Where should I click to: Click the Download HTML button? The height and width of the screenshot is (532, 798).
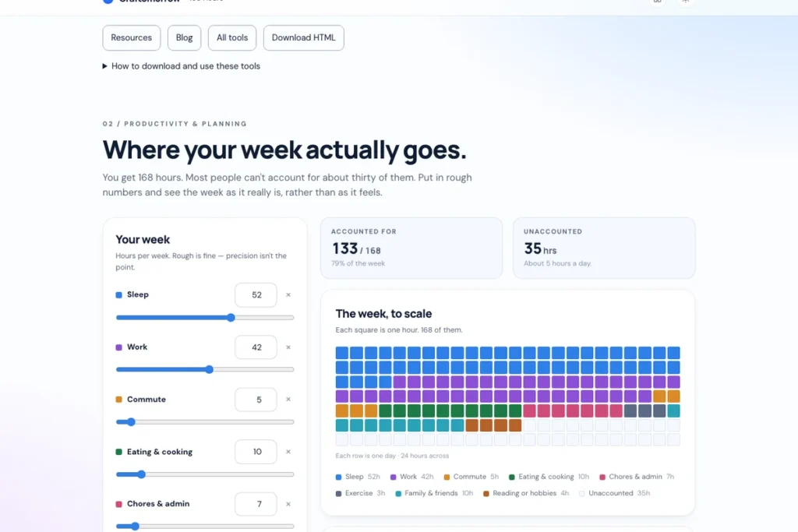pyautogui.click(x=303, y=37)
